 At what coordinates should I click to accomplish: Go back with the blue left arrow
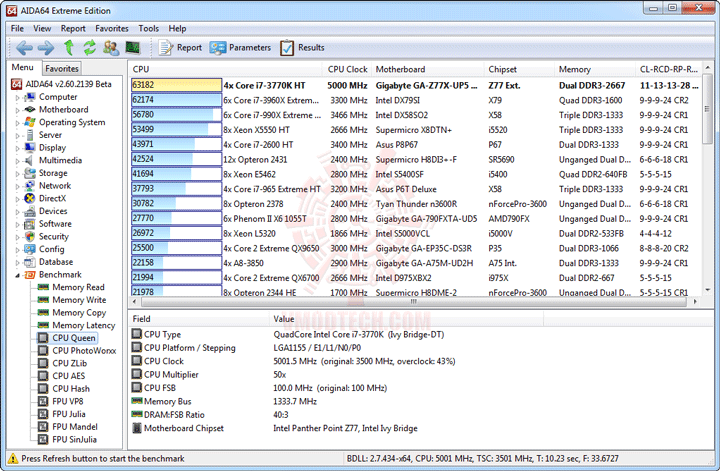coord(24,48)
